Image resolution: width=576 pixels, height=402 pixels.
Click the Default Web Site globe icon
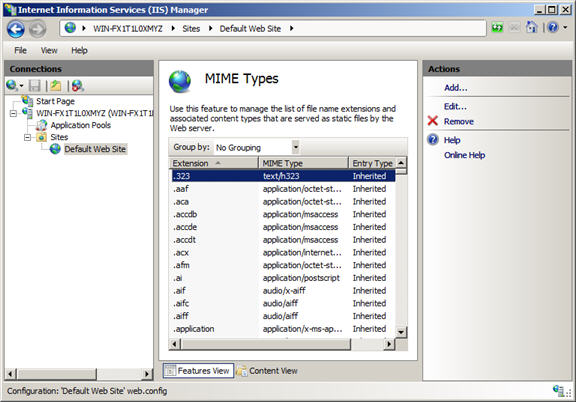coord(55,149)
